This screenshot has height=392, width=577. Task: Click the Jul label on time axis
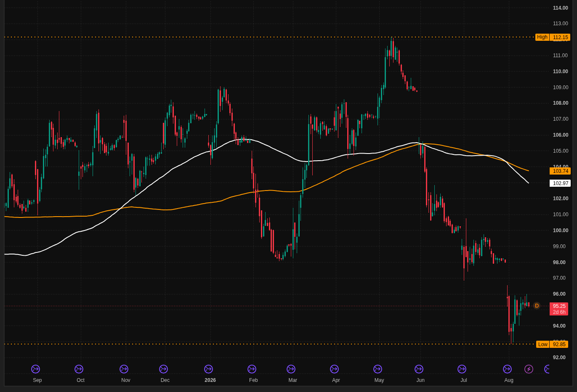coord(464,380)
